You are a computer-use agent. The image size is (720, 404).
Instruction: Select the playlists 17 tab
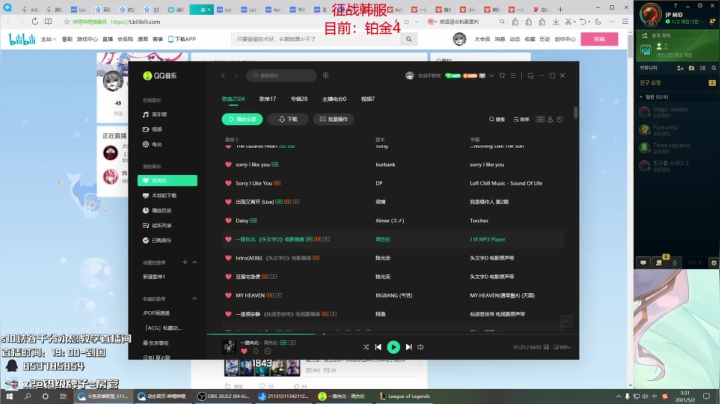(x=267, y=99)
